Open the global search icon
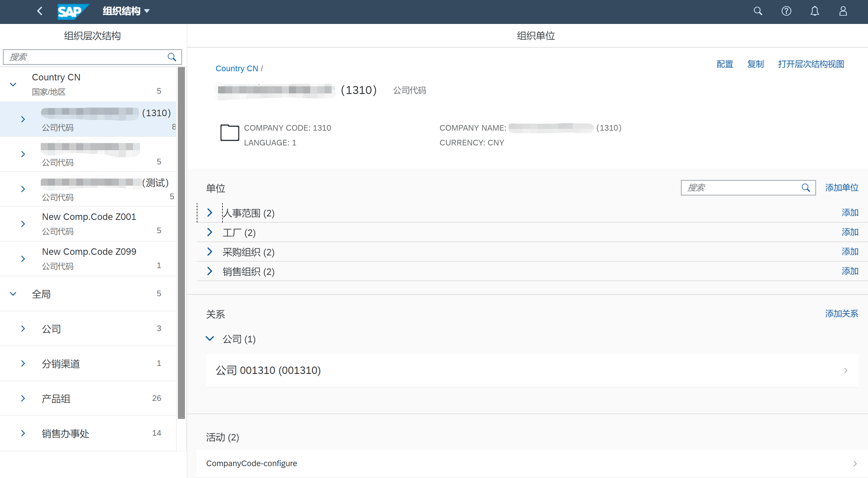868x478 pixels. [x=758, y=11]
